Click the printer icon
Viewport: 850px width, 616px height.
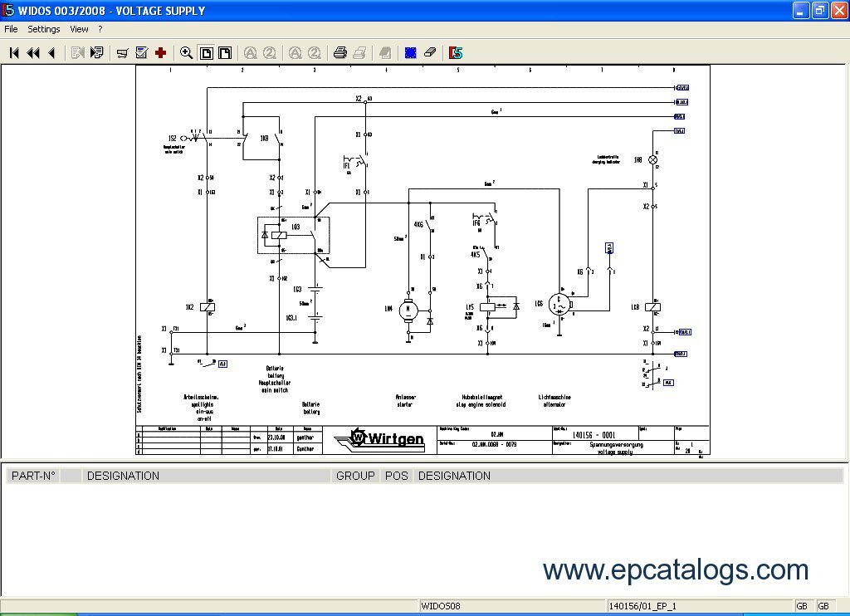[340, 52]
